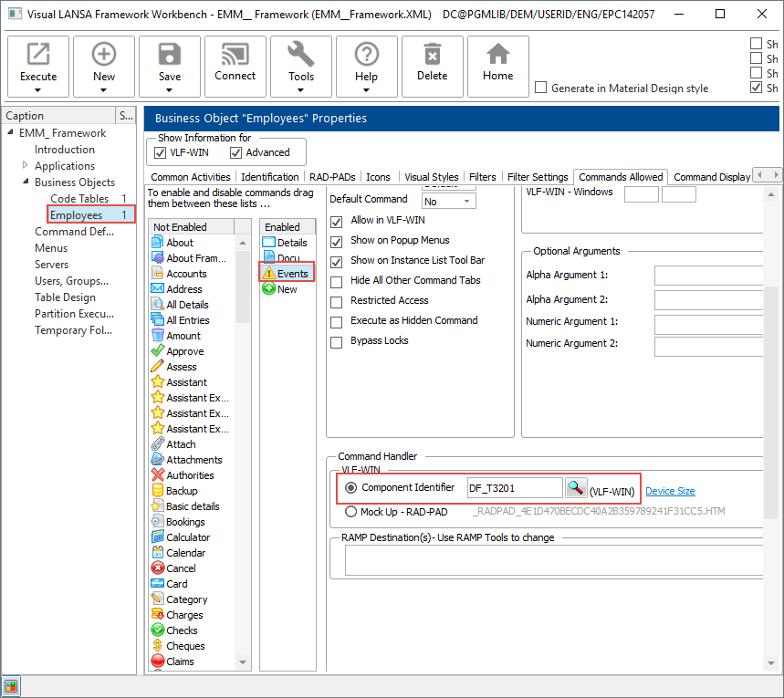Click the Delete trash icon
The width and height of the screenshot is (784, 698).
click(433, 55)
